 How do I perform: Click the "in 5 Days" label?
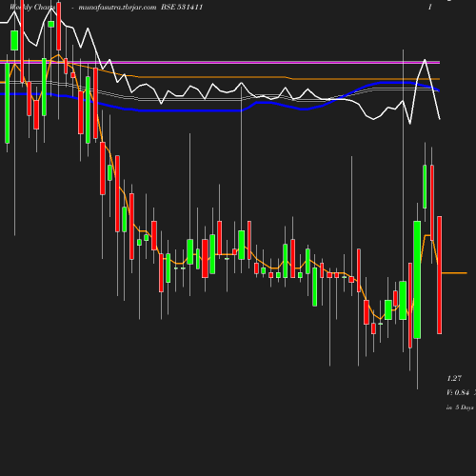click(460, 407)
